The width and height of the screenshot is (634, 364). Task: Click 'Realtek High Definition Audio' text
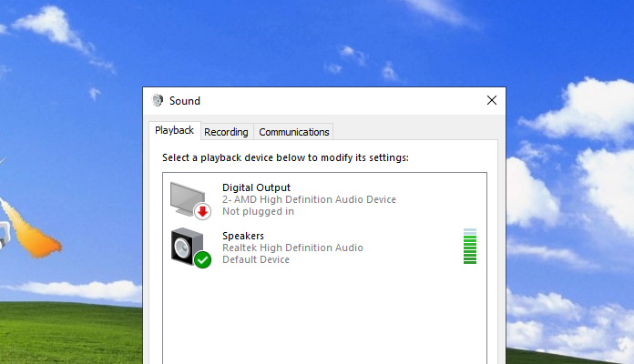[292, 248]
